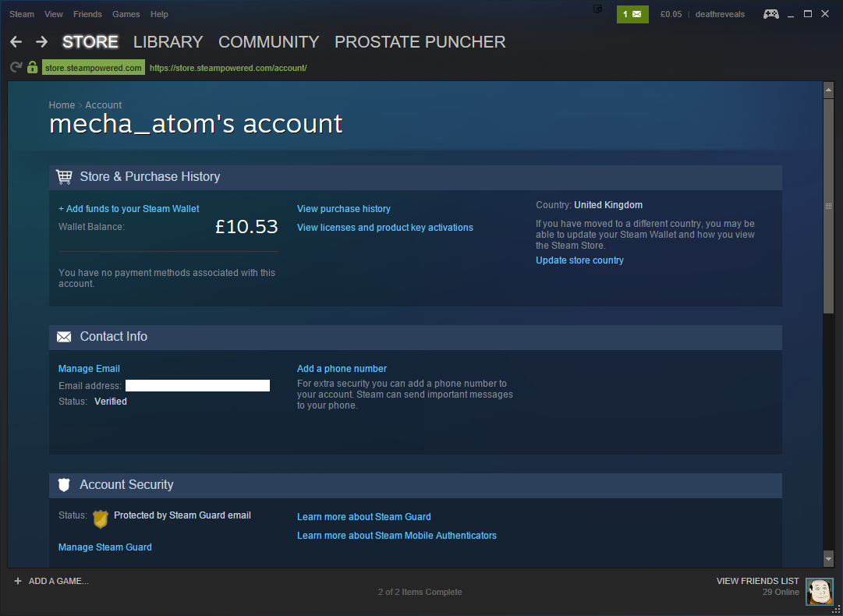Click ADD A GAME... at bottom left

(58, 581)
